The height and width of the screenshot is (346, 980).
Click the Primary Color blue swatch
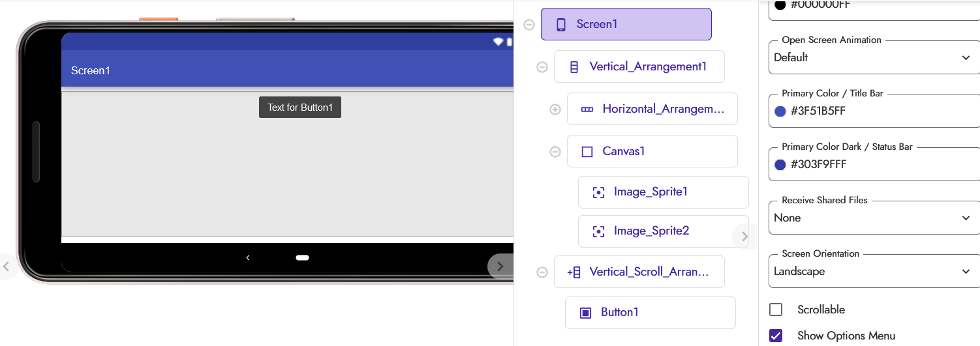point(780,111)
